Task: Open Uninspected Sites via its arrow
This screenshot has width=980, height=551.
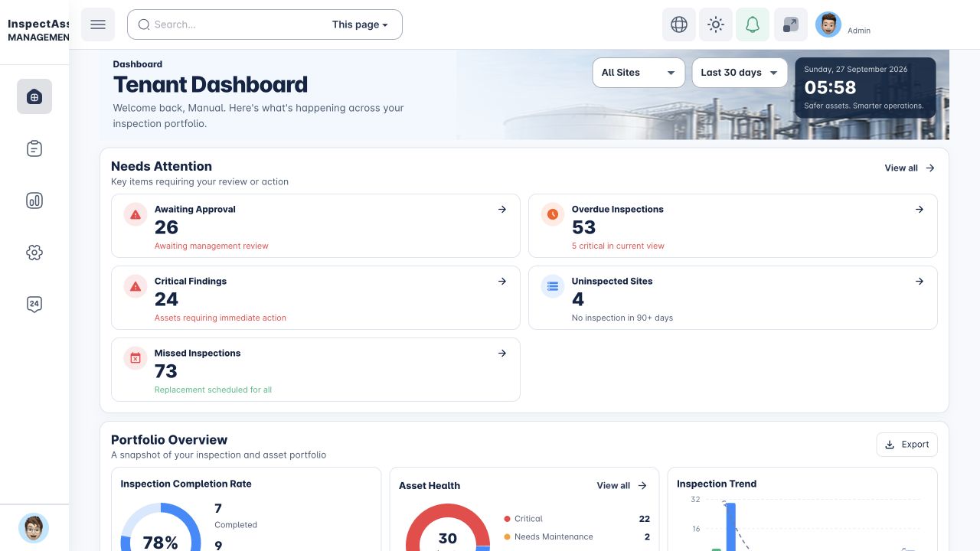Action: click(920, 281)
